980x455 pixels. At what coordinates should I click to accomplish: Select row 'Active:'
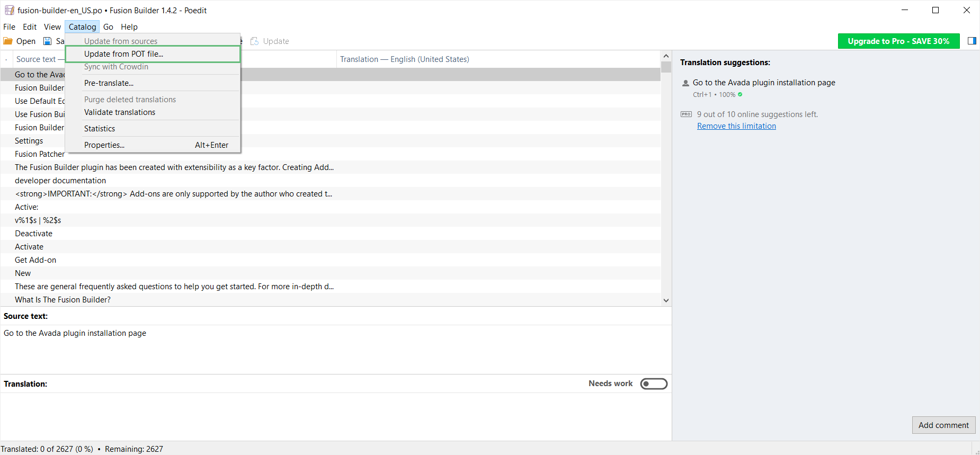(x=331, y=207)
